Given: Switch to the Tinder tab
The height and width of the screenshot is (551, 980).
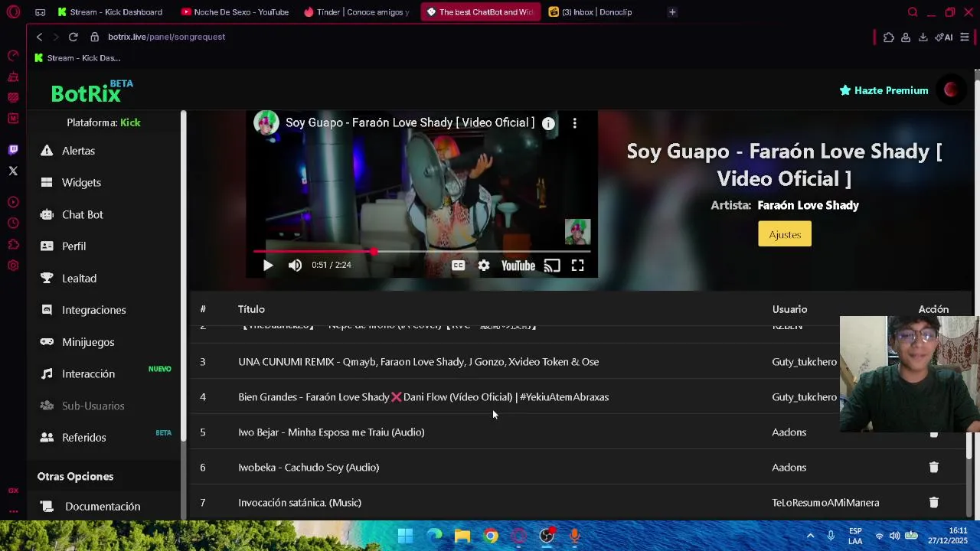Looking at the screenshot, I should point(357,12).
